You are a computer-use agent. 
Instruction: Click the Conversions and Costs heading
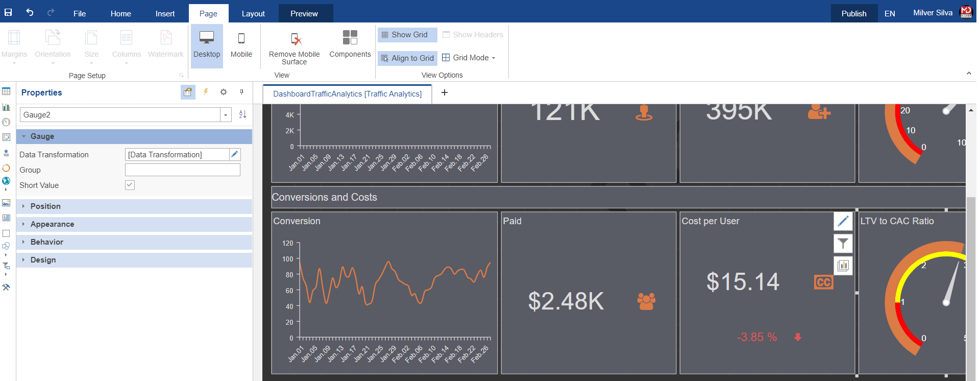click(x=325, y=197)
